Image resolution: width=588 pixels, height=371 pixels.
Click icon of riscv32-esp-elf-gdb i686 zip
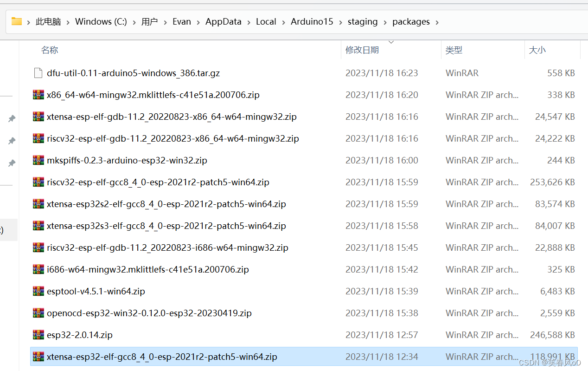click(38, 247)
